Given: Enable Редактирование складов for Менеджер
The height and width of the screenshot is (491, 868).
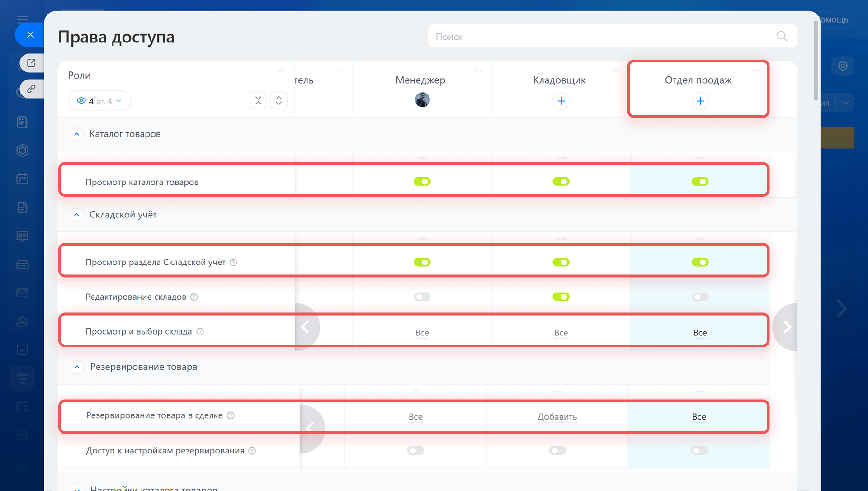Looking at the screenshot, I should 422,297.
